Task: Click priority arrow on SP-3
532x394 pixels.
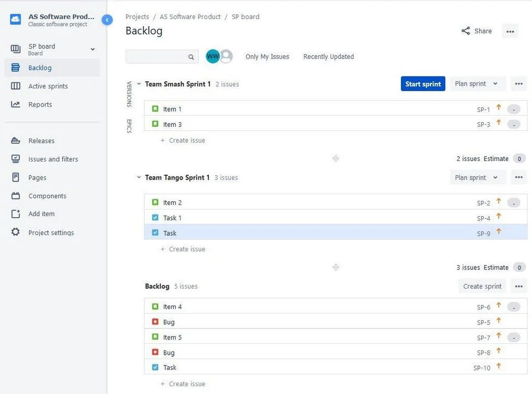Action: [x=498, y=122]
